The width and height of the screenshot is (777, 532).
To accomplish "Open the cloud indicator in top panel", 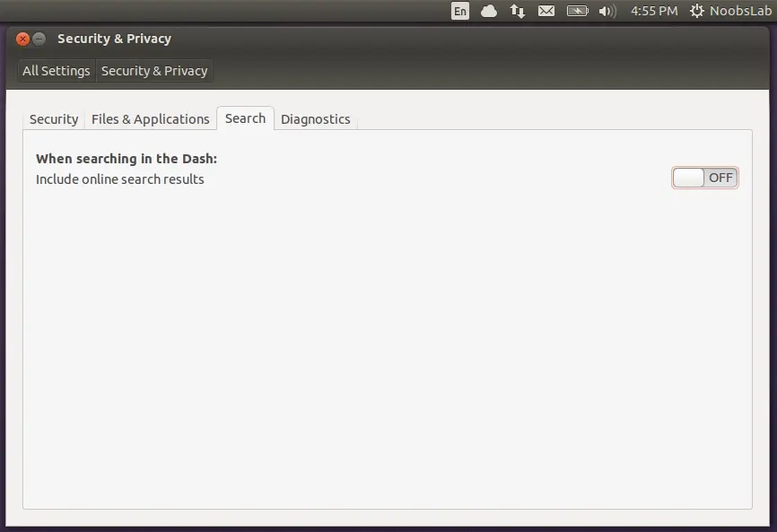I will point(489,11).
